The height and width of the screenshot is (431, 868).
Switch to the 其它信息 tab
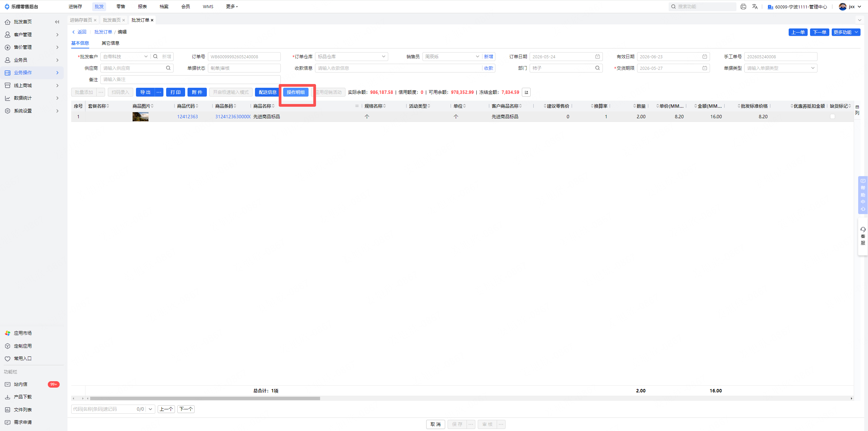pos(111,43)
